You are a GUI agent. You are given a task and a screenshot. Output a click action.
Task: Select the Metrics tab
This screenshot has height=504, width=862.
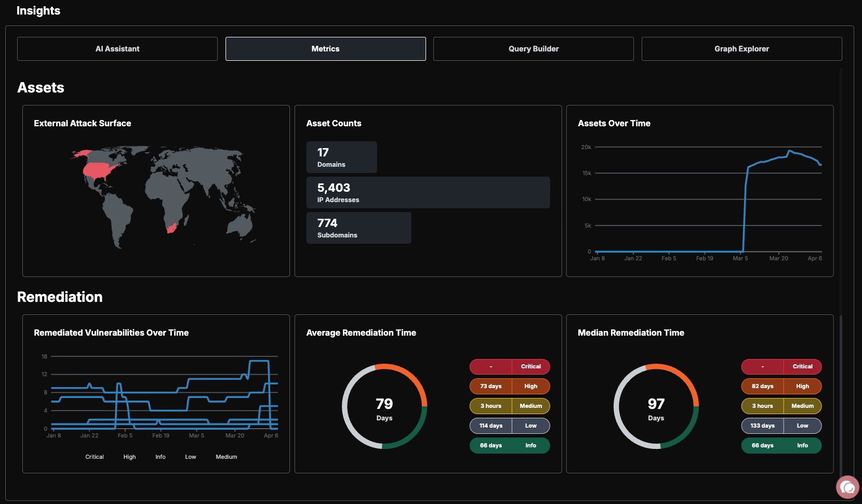[326, 49]
